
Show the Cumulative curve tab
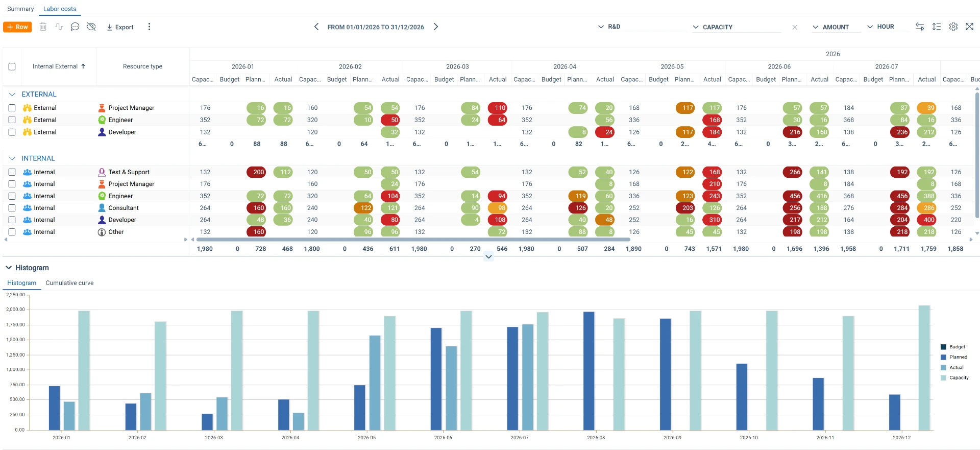coord(69,283)
